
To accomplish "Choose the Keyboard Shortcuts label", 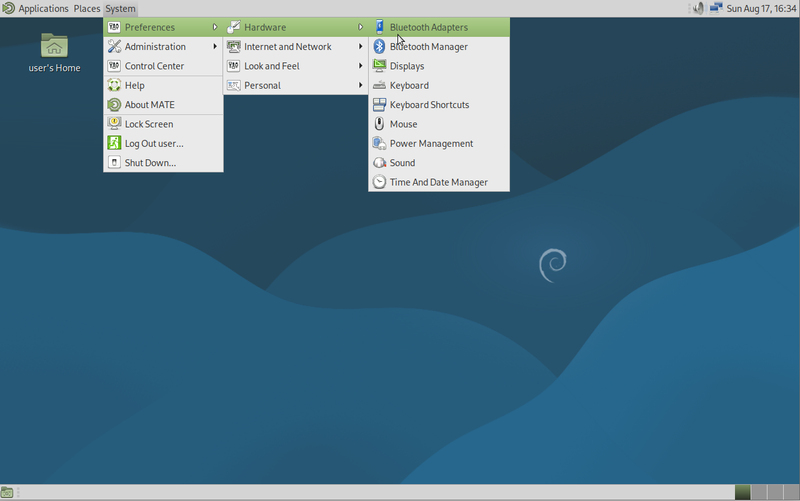I will click(429, 105).
